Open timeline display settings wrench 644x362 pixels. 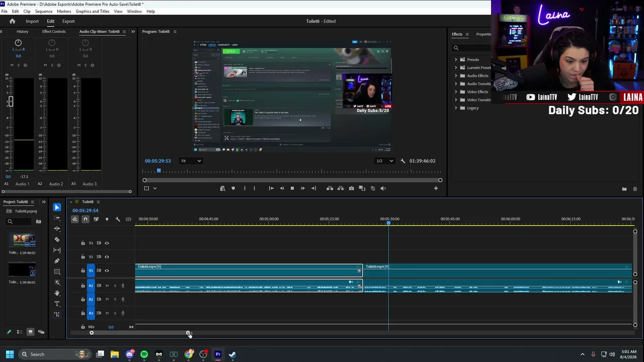117,219
